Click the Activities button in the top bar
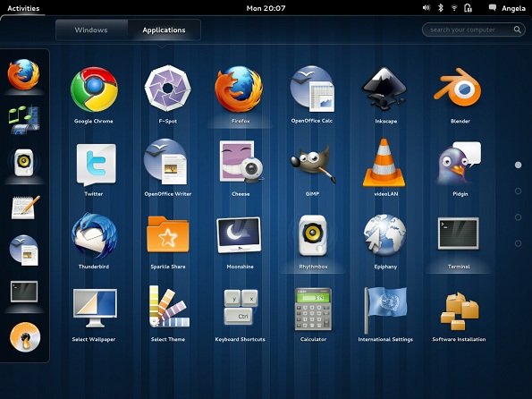This screenshot has width=532, height=399. 23,8
